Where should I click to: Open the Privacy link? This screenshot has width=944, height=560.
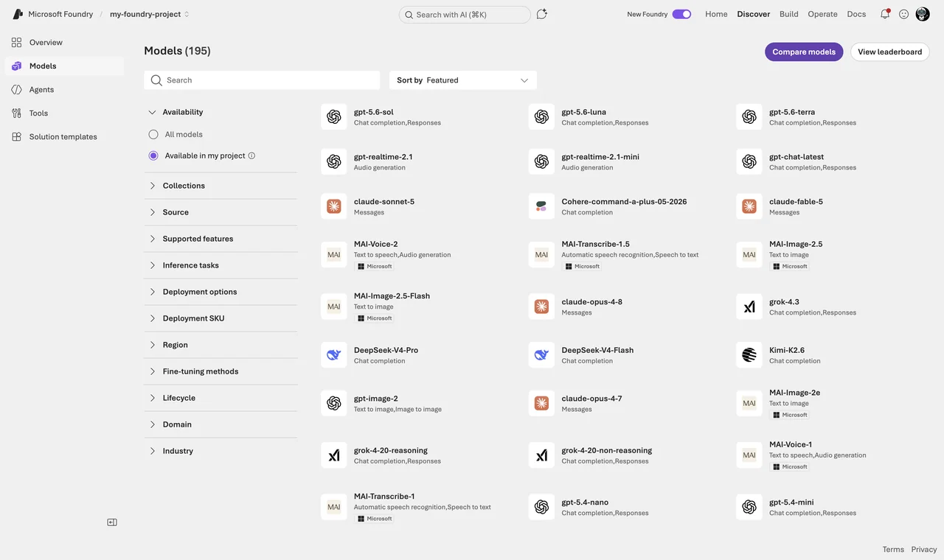point(924,550)
